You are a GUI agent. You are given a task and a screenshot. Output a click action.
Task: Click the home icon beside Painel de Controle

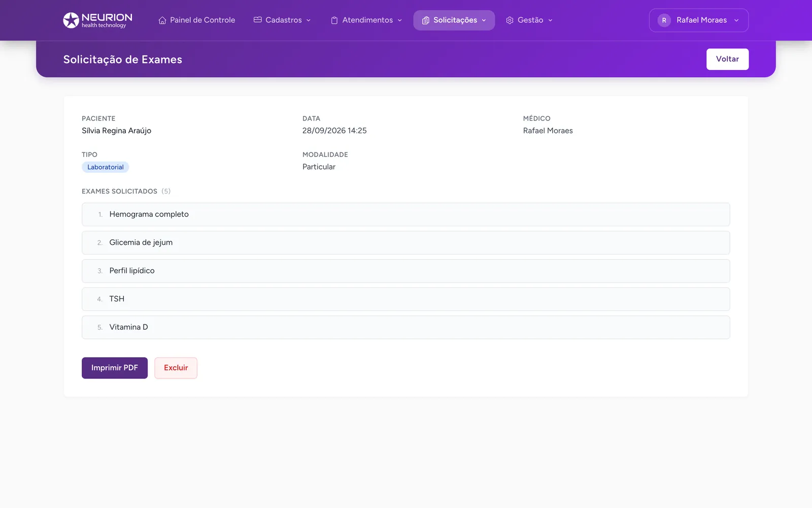click(x=162, y=20)
